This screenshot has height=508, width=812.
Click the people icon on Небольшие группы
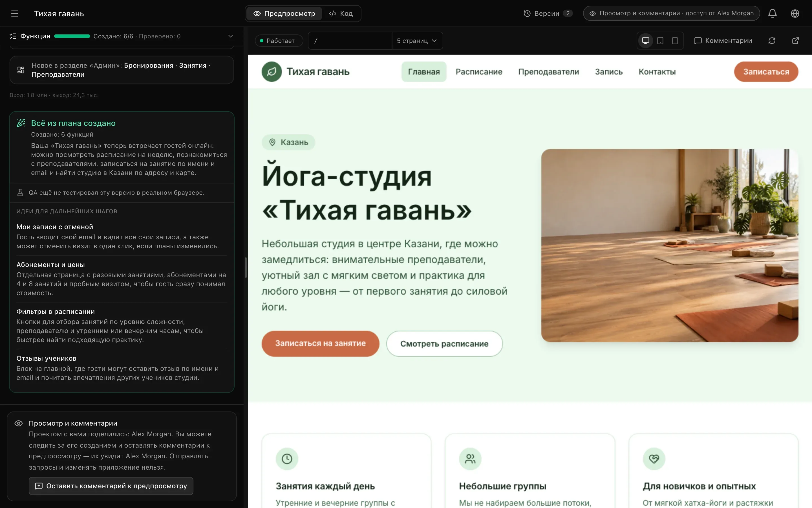(x=470, y=459)
